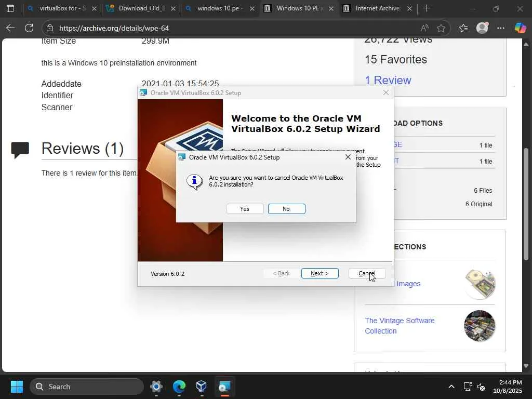Open Read aloud from the address bar
The height and width of the screenshot is (399, 532).
click(x=424, y=28)
